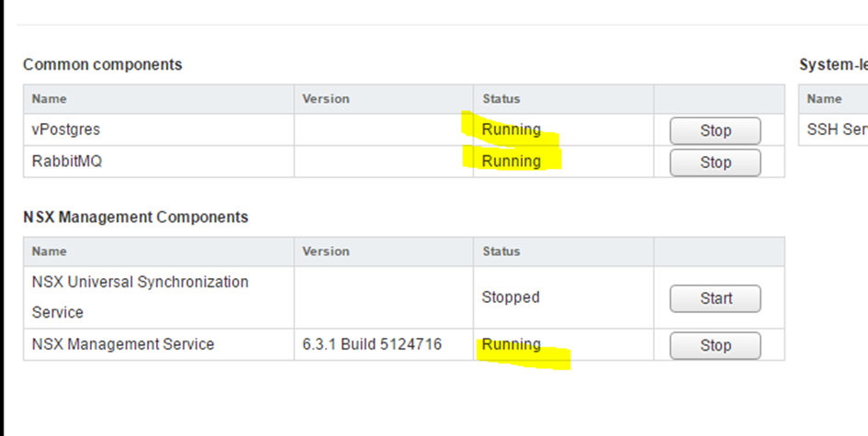The height and width of the screenshot is (436, 868).
Task: Click the NSX Management Components heading
Action: click(136, 217)
